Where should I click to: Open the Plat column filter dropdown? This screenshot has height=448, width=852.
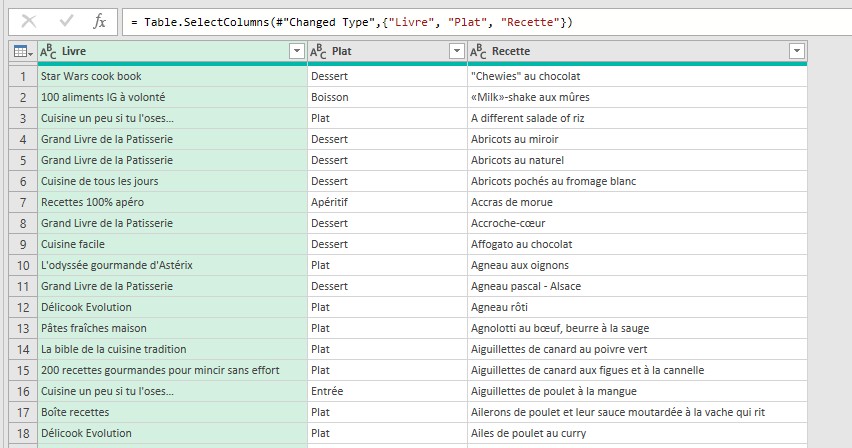(456, 51)
